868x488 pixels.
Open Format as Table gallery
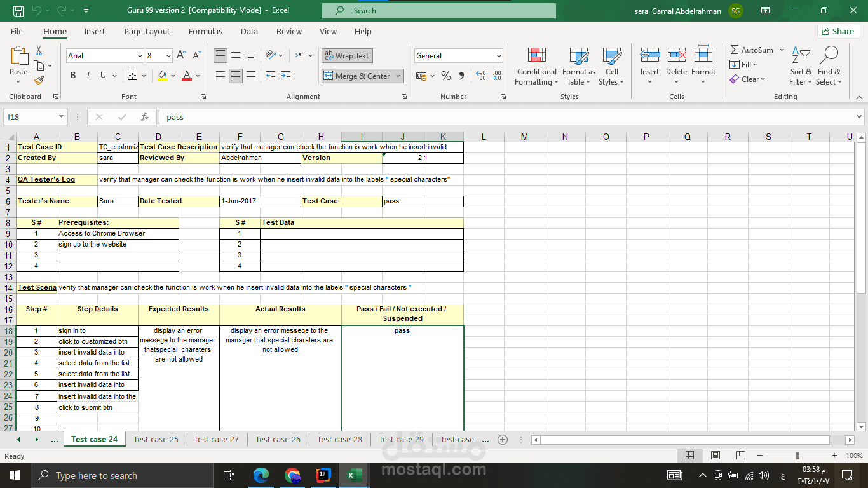point(578,66)
